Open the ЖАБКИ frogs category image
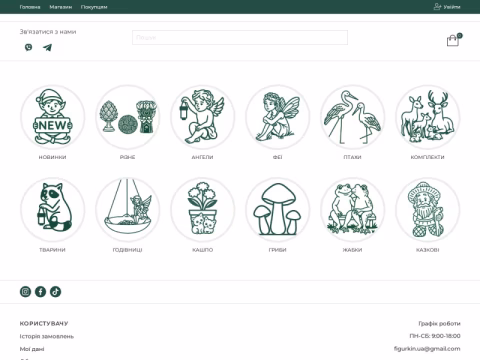The image size is (480, 360). pos(352,209)
